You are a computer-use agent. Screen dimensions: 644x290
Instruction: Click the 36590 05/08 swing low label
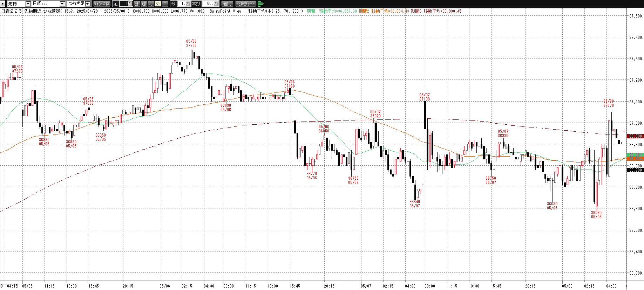(596, 215)
